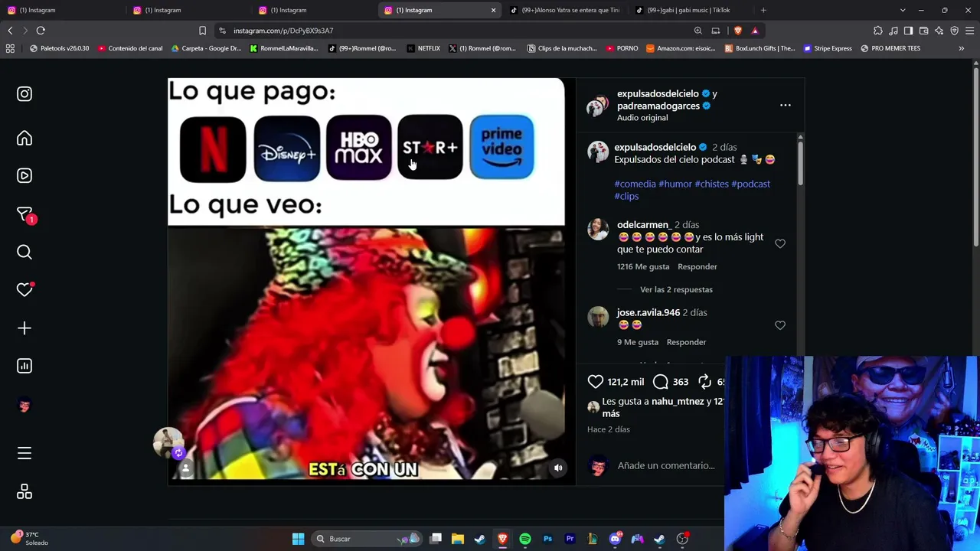Image resolution: width=980 pixels, height=551 pixels.
Task: Open a new browser tab
Action: tap(763, 10)
